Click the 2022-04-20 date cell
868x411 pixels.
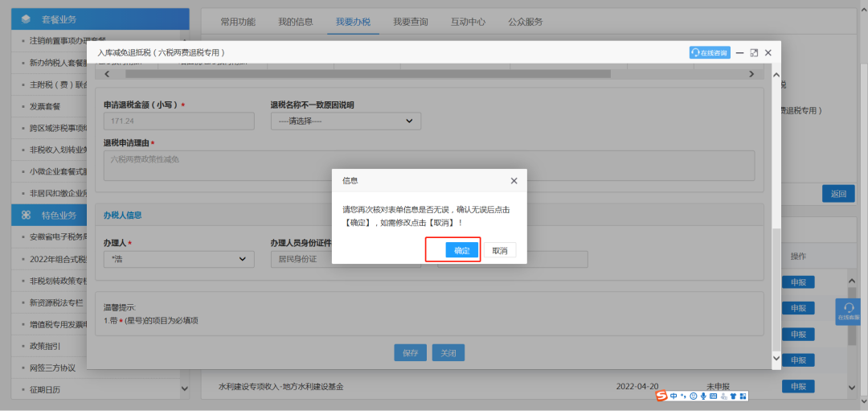tap(637, 386)
